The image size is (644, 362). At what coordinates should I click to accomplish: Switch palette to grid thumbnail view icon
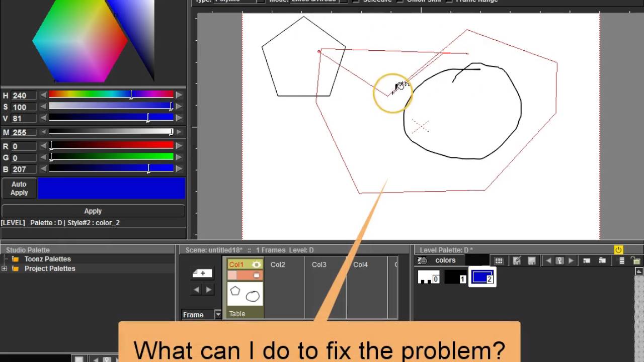pyautogui.click(x=499, y=260)
